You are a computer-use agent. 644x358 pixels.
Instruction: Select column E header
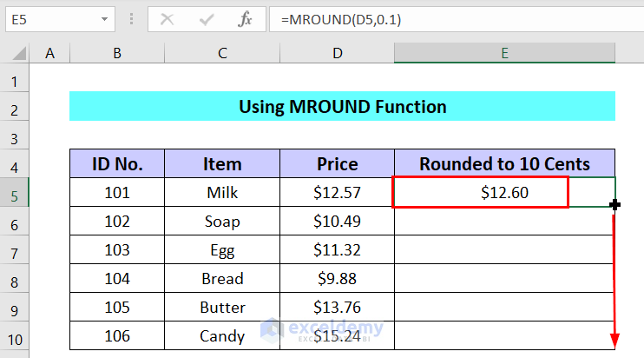tap(504, 53)
